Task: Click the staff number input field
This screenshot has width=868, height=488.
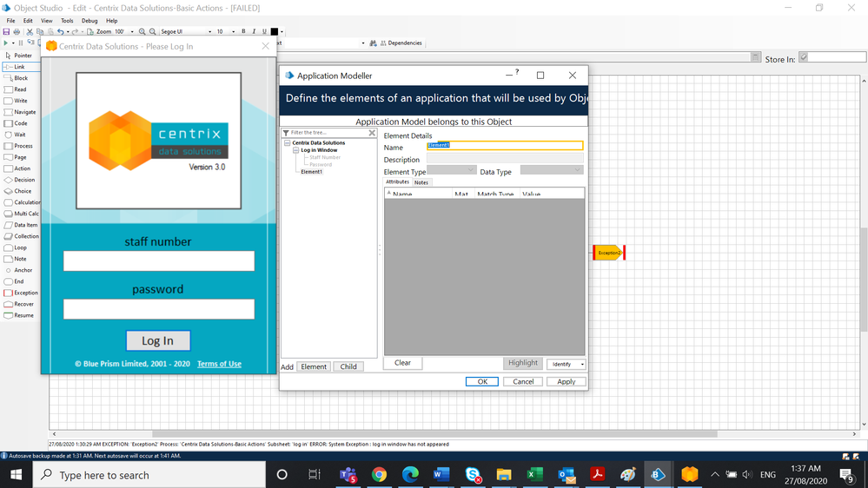Action: point(159,261)
